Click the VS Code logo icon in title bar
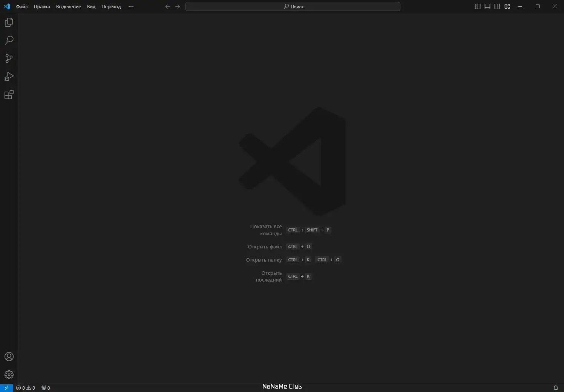 pos(7,6)
